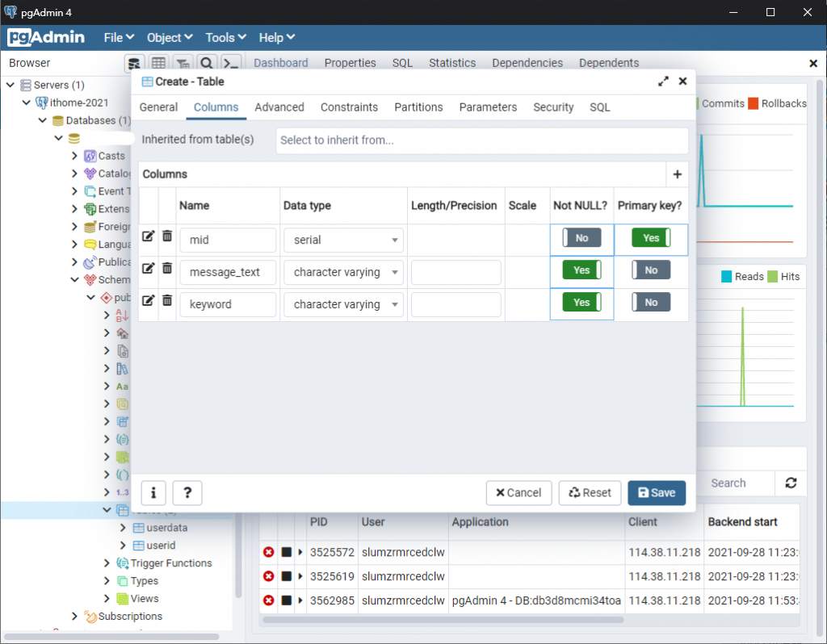Screen dimensions: 827x644
Task: Open the Tools menu
Action: coord(226,37)
